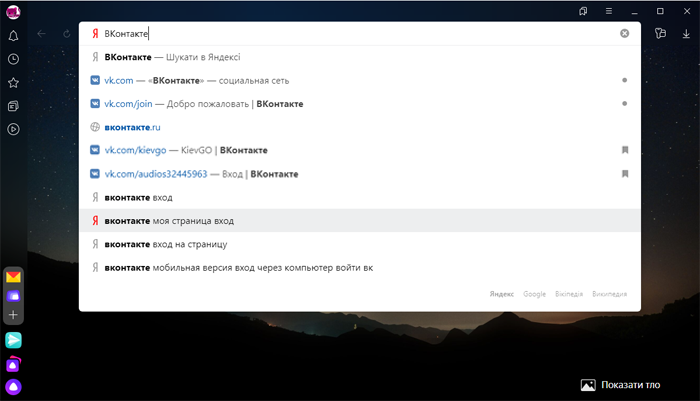
Task: Open vk.com/audios32445963 Вход suggestion
Action: [x=360, y=174]
